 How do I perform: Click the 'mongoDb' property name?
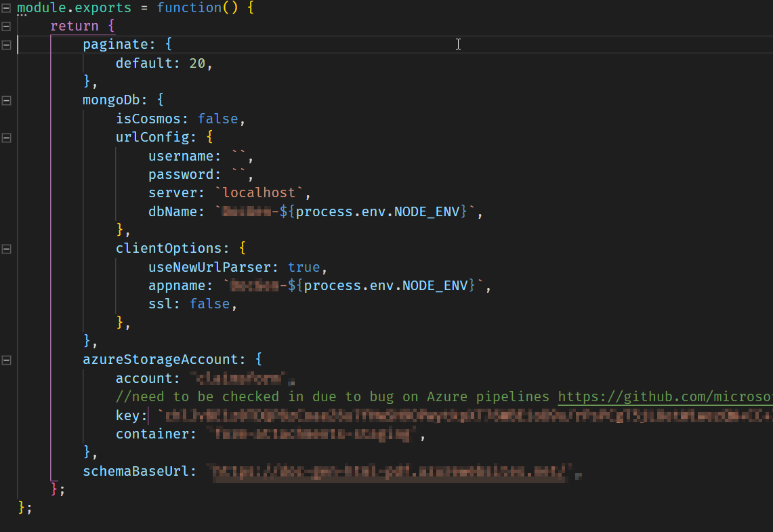tap(111, 100)
